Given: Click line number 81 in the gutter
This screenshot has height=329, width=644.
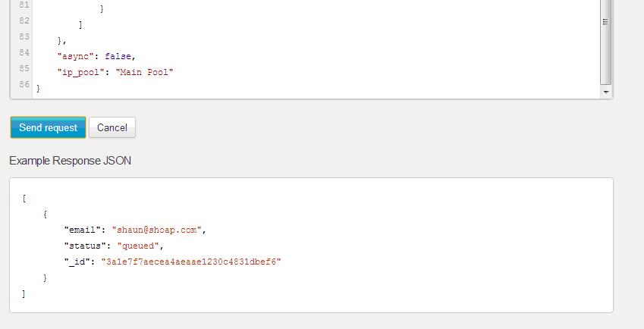Looking at the screenshot, I should point(24,5).
